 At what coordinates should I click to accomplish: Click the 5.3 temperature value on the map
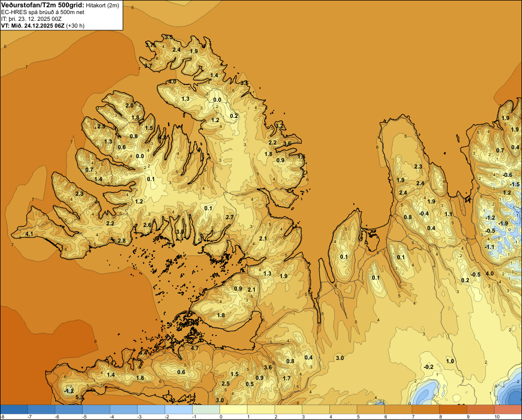point(79,397)
